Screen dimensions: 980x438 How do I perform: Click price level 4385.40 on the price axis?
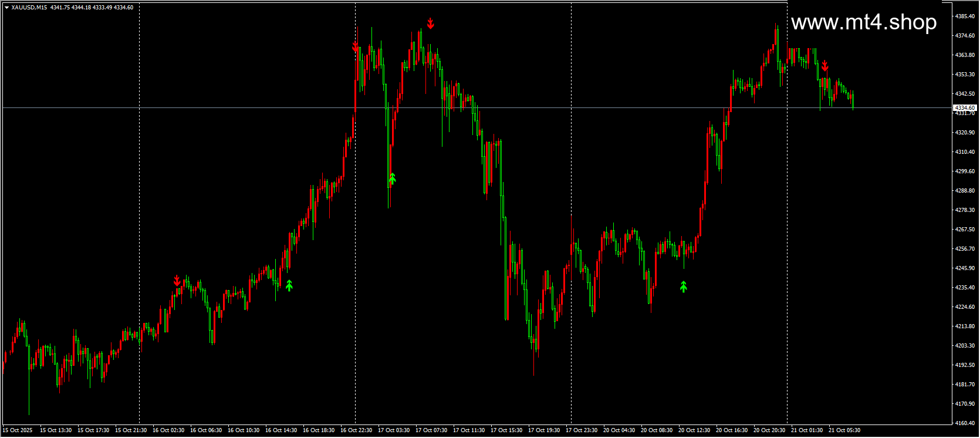pos(965,16)
